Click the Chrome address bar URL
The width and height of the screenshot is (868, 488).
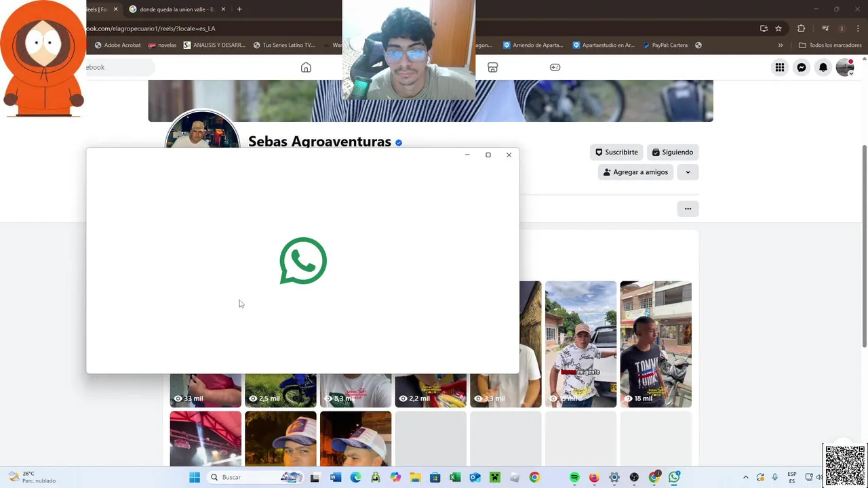pos(151,28)
